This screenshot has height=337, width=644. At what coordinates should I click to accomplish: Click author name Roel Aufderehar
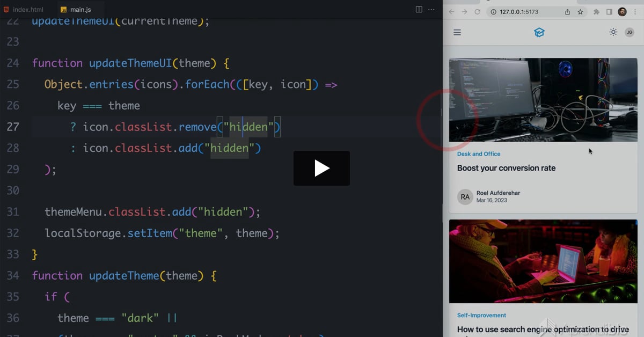tap(498, 193)
